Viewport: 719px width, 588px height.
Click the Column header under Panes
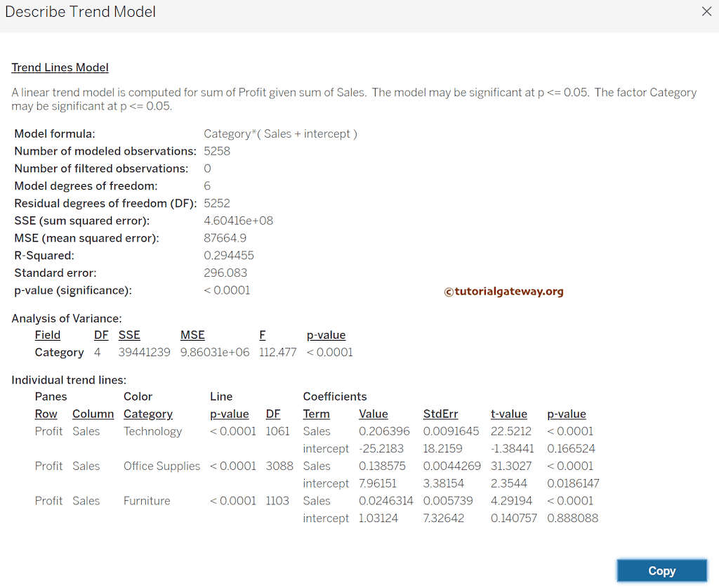(x=93, y=414)
